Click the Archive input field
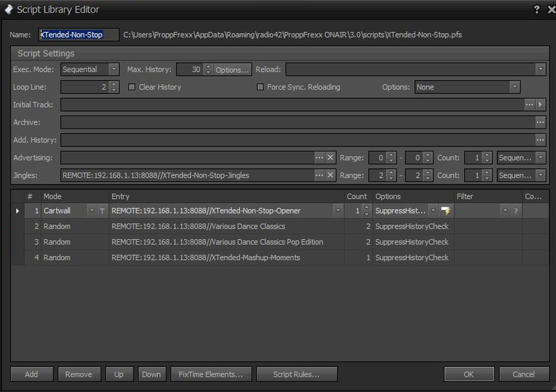This screenshot has height=392, width=556. [298, 122]
